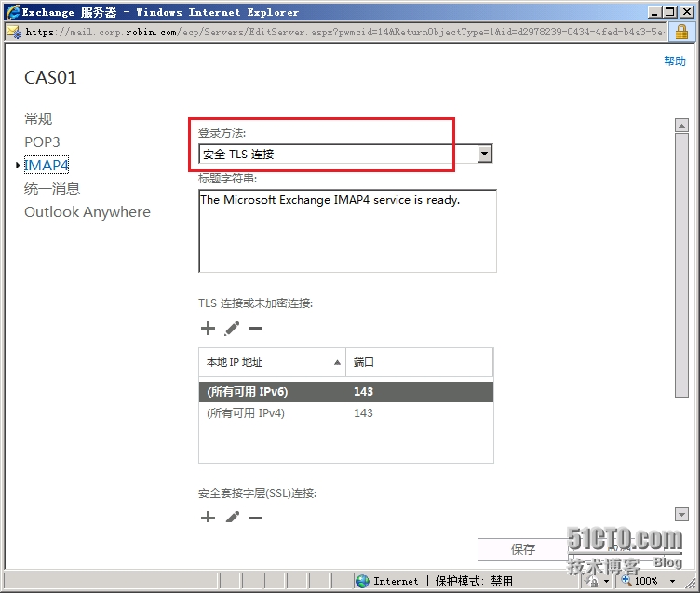700x593 pixels.
Task: Click the Internet zone globe icon
Action: pos(362,581)
